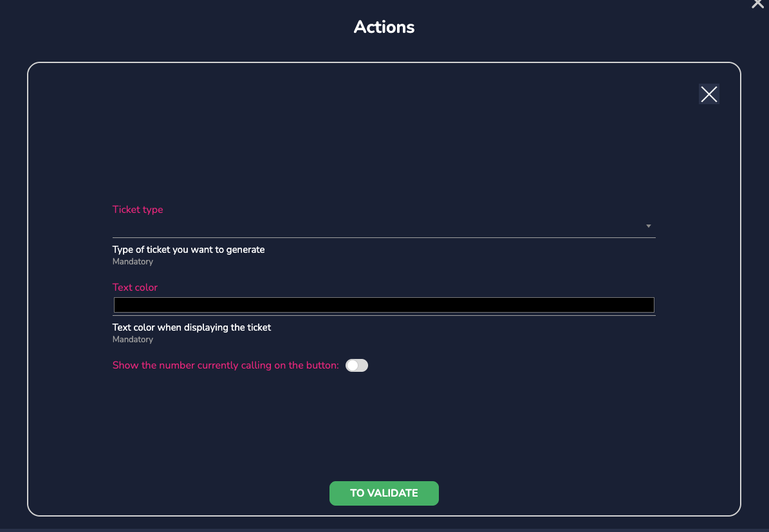Image resolution: width=769 pixels, height=532 pixels.
Task: Click the Actions heading
Action: [x=384, y=27]
